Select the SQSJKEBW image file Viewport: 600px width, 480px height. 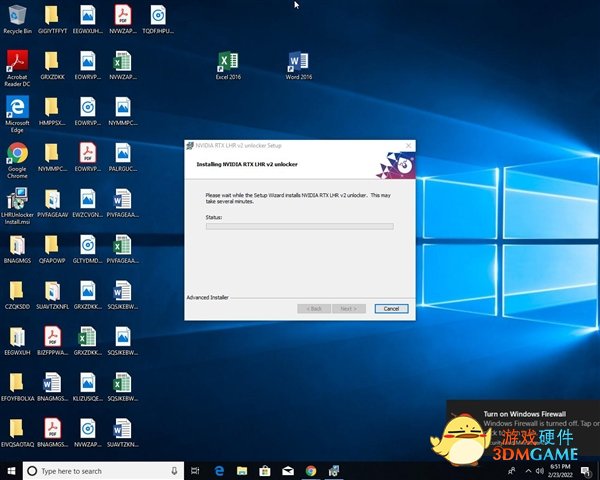pos(123,341)
